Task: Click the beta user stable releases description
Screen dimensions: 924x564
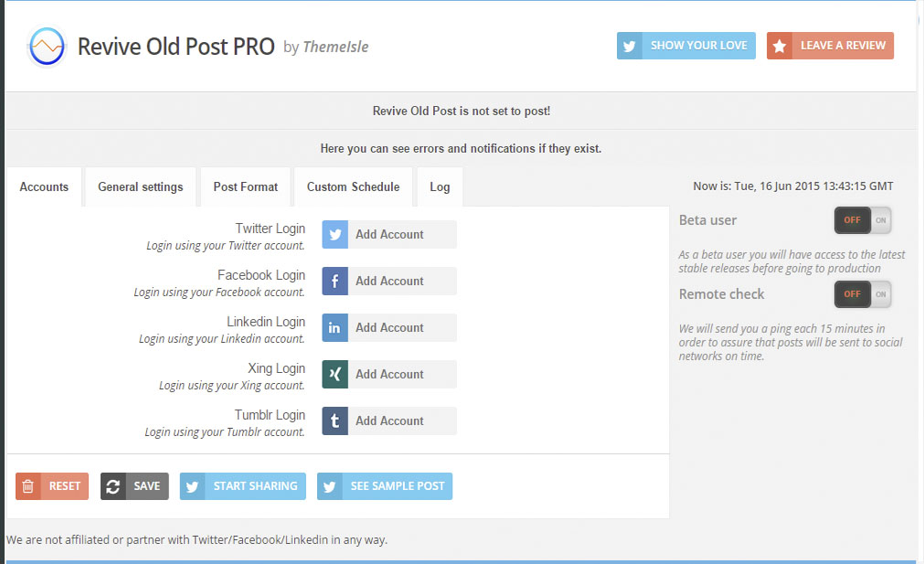Action: [791, 261]
